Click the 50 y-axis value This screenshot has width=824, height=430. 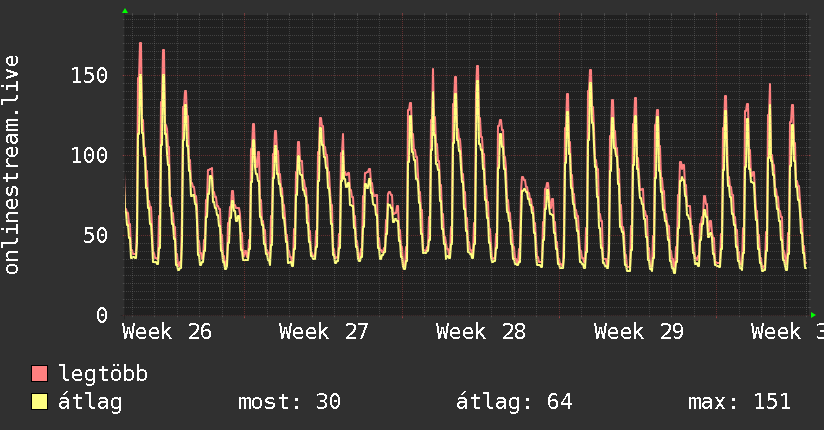pyautogui.click(x=96, y=236)
